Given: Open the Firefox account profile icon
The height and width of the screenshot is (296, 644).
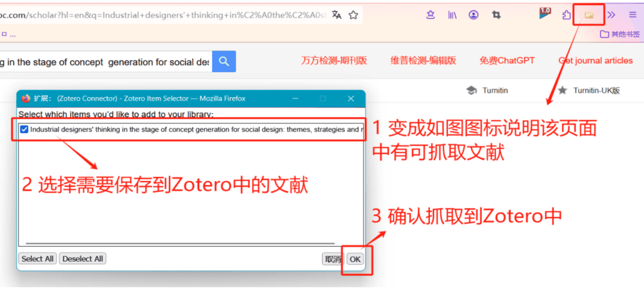Looking at the screenshot, I should coord(473,15).
